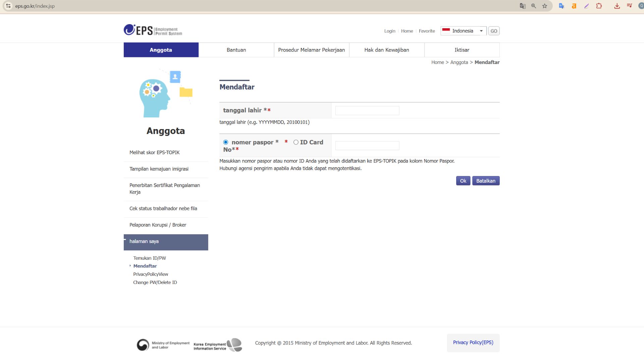Screen dimensions: 644x362
Task: Open the Temukan ID/PW sidebar link
Action: (150, 258)
